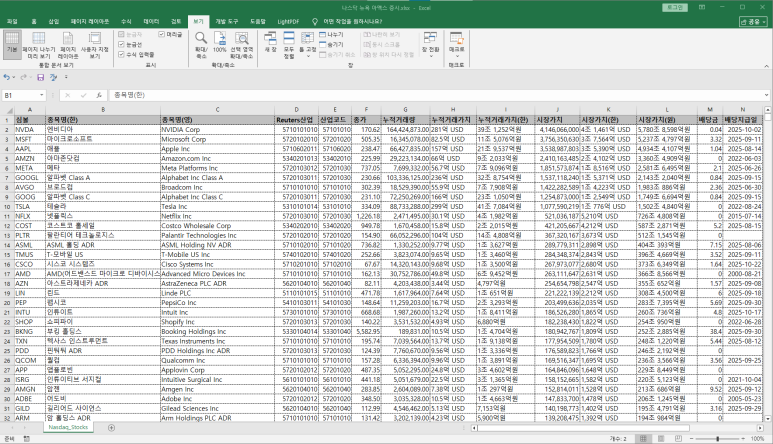Open Customize Quick Access Toolbar dropdown
This screenshot has width=773, height=444.
point(66,77)
